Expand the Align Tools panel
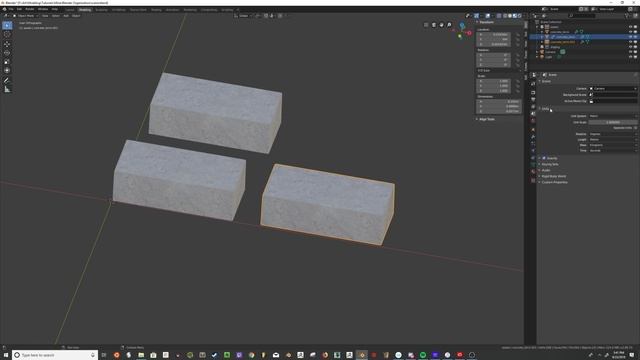 coord(487,119)
